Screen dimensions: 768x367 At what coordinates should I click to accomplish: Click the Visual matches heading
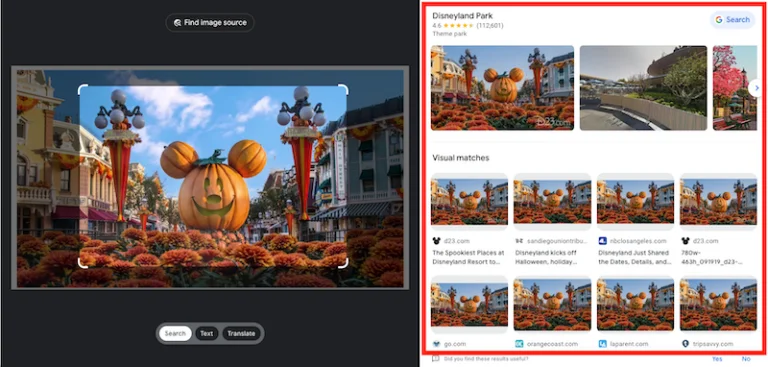(460, 158)
